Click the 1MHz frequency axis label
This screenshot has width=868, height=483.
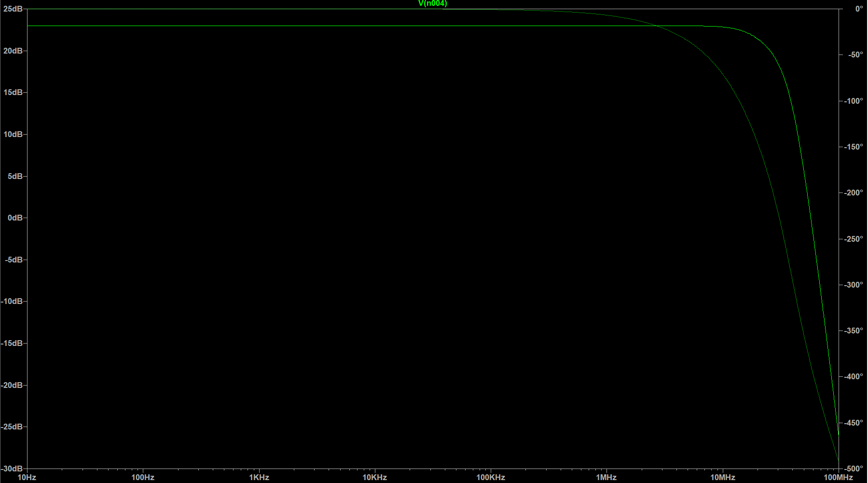tap(606, 477)
